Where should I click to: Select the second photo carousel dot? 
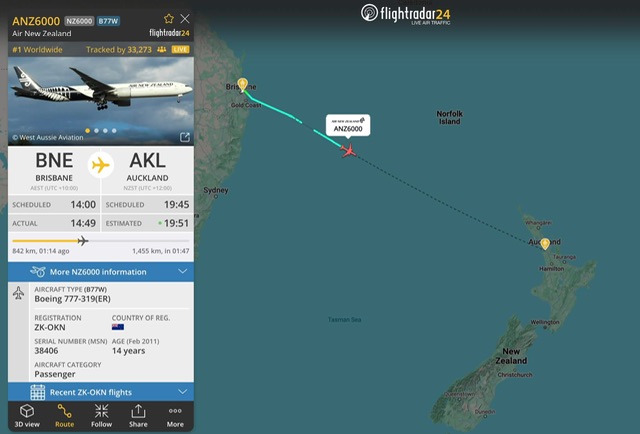click(96, 131)
